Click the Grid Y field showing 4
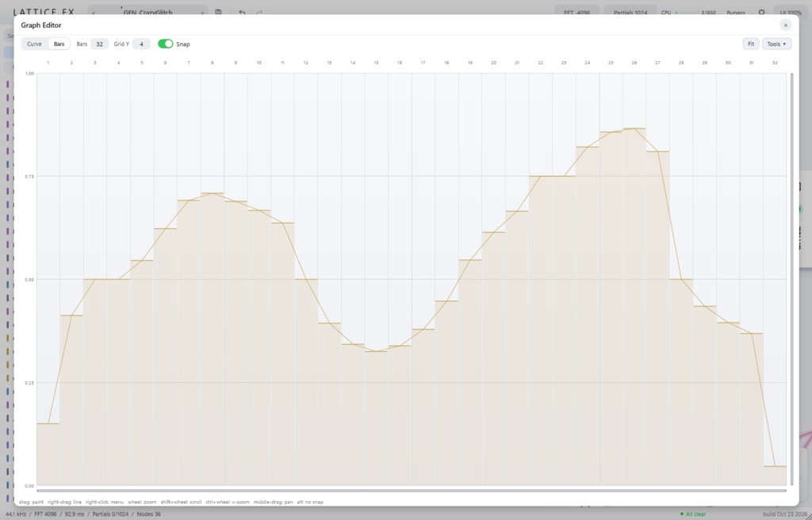The height and width of the screenshot is (520, 812). tap(141, 44)
